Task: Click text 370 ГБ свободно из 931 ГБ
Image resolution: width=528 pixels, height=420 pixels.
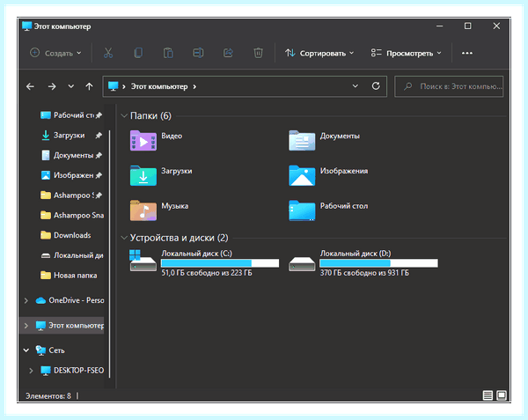Action: pos(364,273)
